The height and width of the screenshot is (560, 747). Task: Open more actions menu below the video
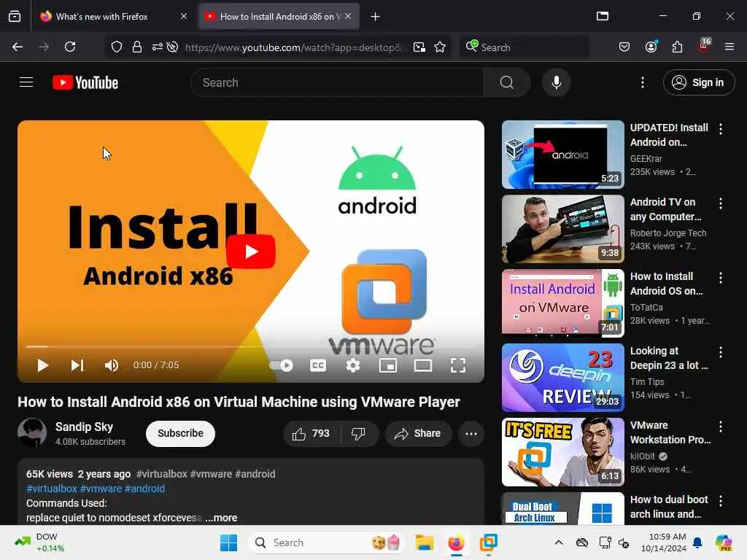point(471,433)
